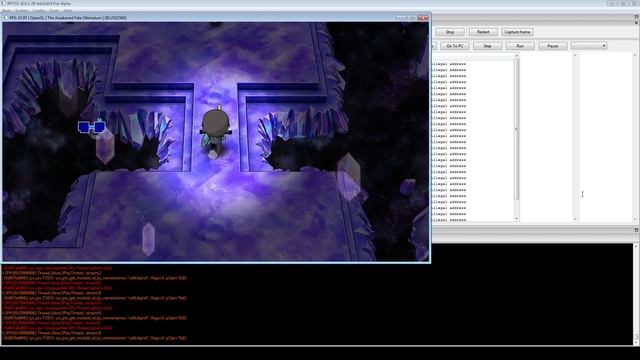Click the Step button in debugger
This screenshot has width=640, height=360.
point(487,46)
